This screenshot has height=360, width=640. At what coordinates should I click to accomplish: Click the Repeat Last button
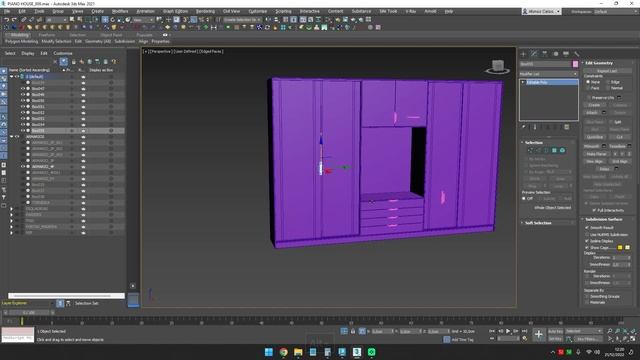point(607,71)
